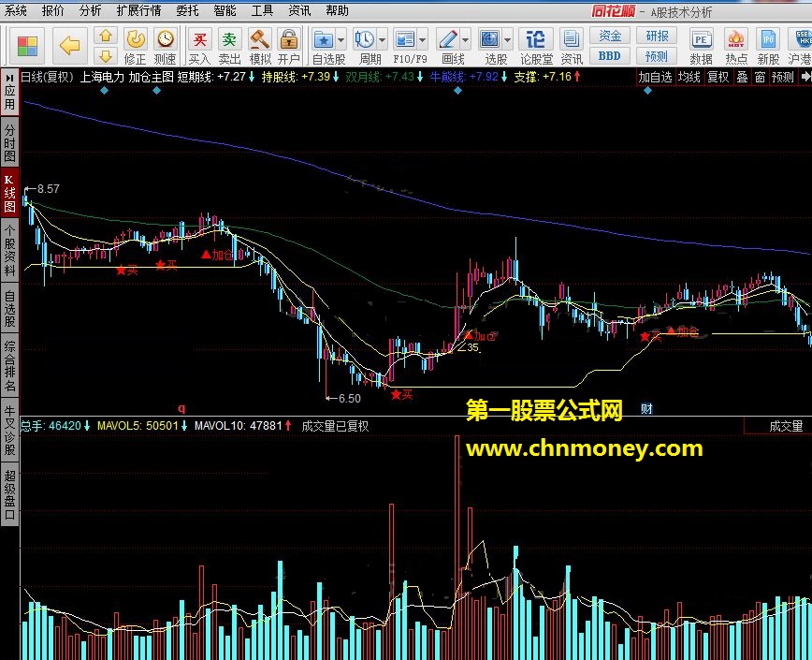Open the 报价 menu
812x660 pixels.
52,10
